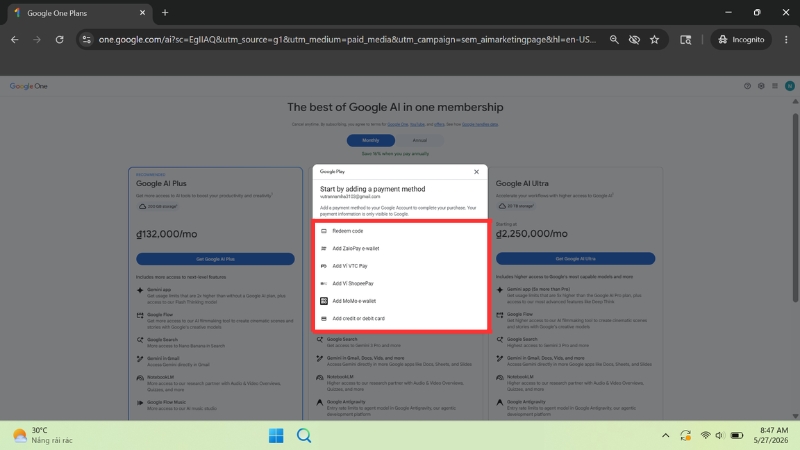The width and height of the screenshot is (800, 450).
Task: Open Wi-Fi network tray icon
Action: 705,435
